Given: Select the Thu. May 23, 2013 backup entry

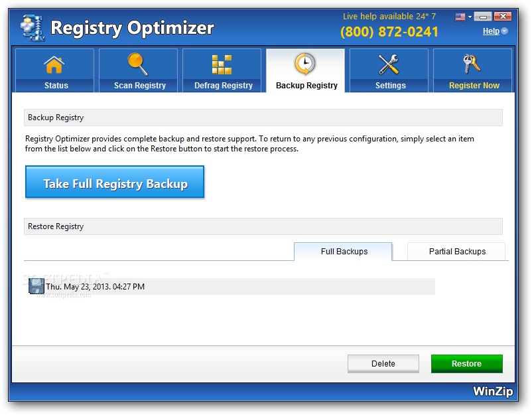Looking at the screenshot, I should pos(232,287).
